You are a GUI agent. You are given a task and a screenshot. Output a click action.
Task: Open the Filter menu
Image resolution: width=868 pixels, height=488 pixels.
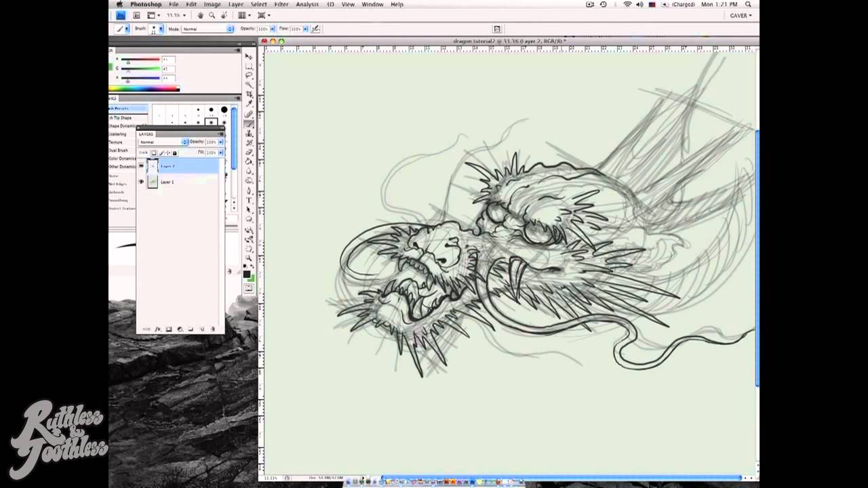[x=281, y=4]
